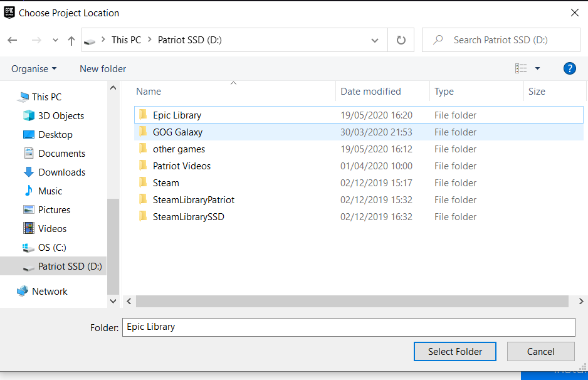Click the Epic Games icon in title bar
The width and height of the screenshot is (588, 380).
coord(9,13)
